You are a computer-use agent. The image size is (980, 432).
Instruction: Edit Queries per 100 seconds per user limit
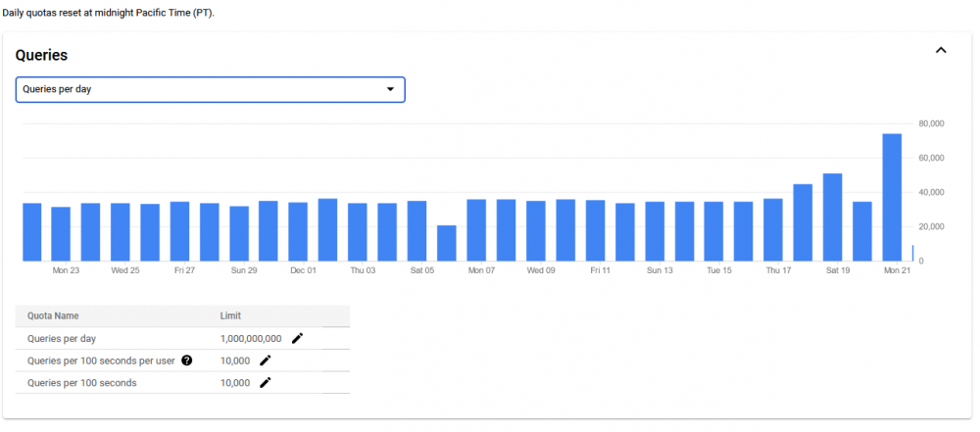click(x=266, y=360)
